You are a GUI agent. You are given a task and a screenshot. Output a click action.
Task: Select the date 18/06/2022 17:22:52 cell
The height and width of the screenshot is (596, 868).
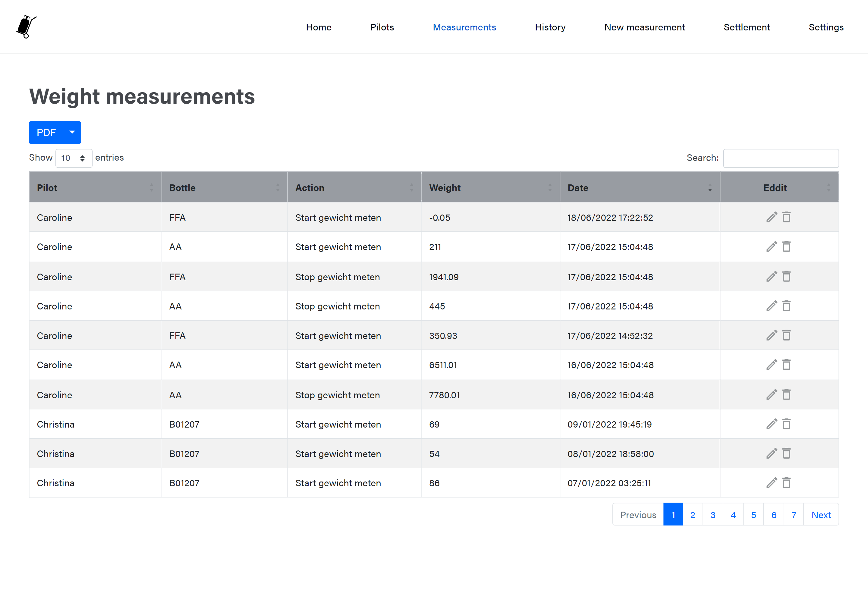pyautogui.click(x=640, y=217)
